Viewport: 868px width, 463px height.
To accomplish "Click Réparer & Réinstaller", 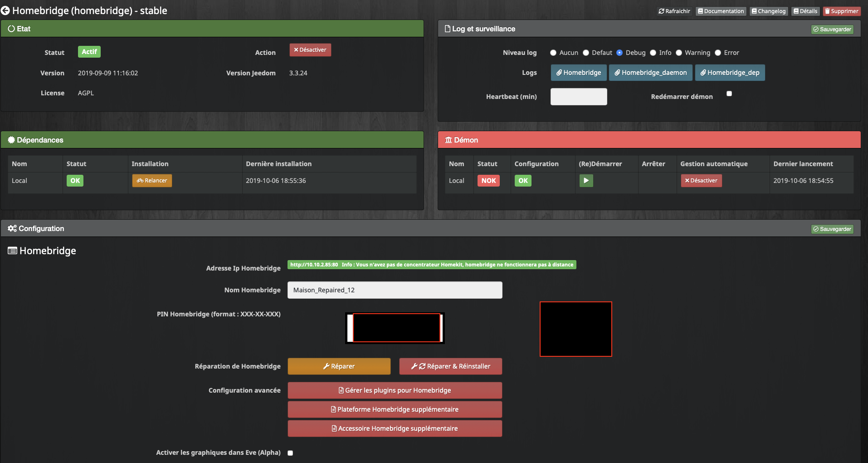I will click(x=451, y=366).
